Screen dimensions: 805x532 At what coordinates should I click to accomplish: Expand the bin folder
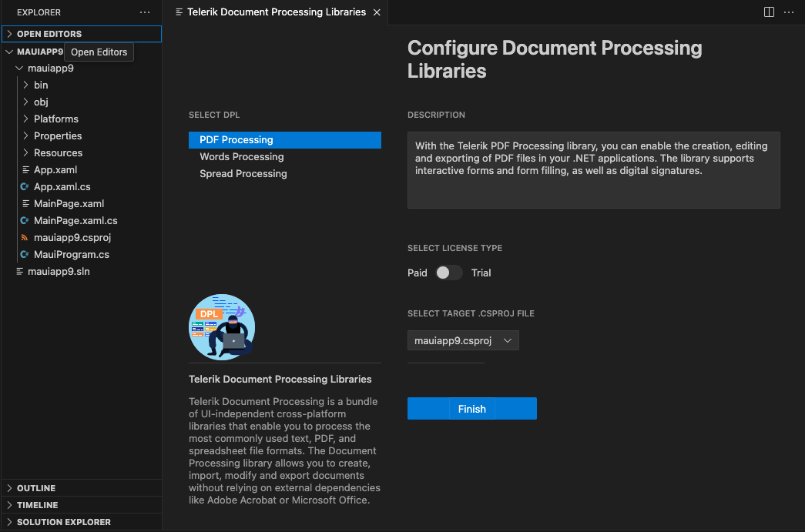click(25, 85)
